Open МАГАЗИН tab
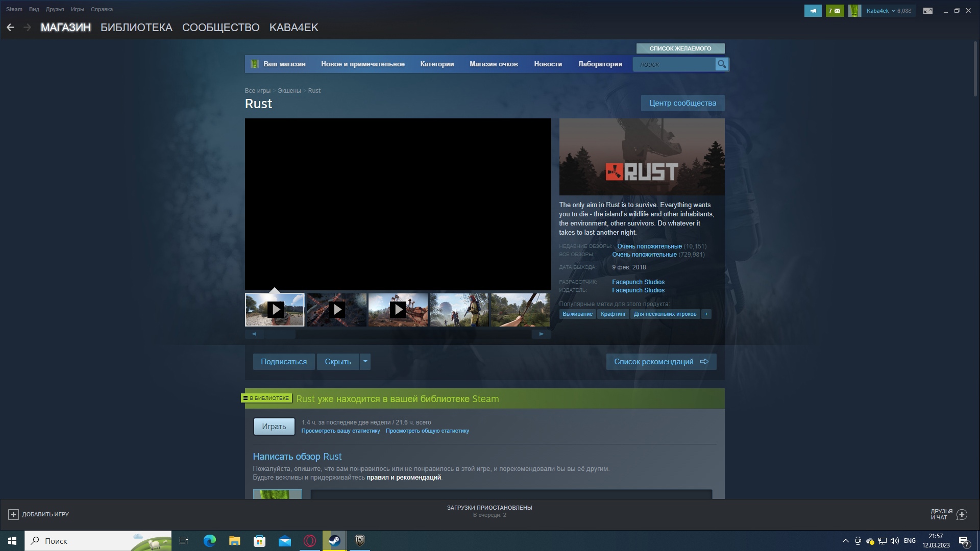Viewport: 980px width, 551px height. click(66, 28)
